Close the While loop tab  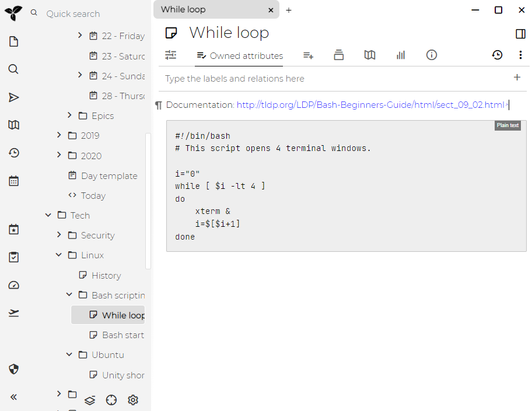[271, 10]
